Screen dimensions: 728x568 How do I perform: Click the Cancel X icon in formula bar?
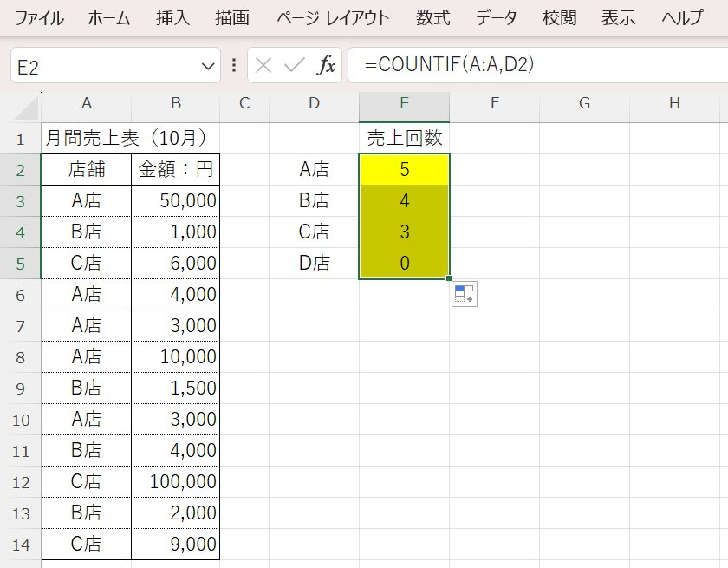(264, 65)
